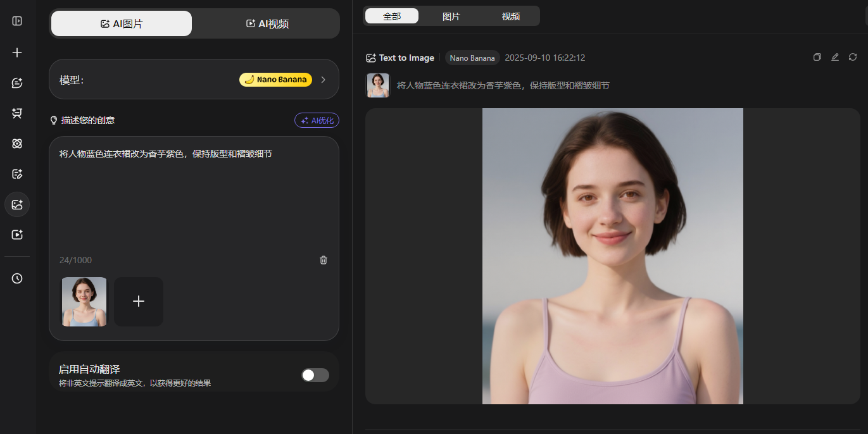Open the 模型 Nano Banana model selector
Image resolution: width=868 pixels, height=434 pixels.
click(194, 79)
